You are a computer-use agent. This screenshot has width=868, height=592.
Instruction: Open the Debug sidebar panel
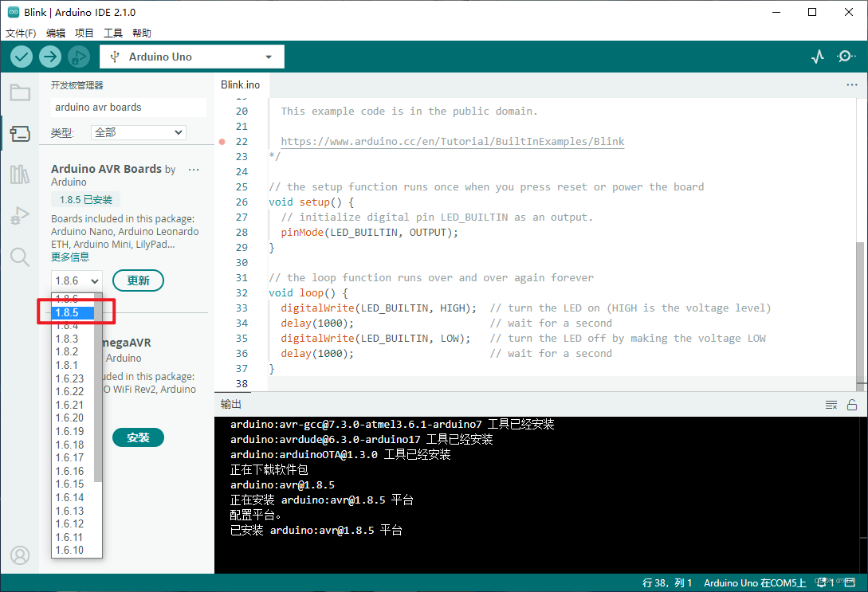tap(20, 216)
